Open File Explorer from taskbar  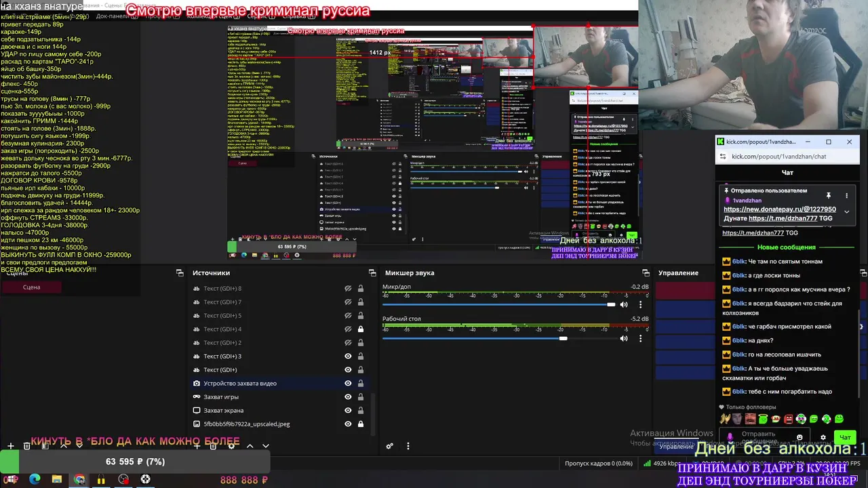57,479
